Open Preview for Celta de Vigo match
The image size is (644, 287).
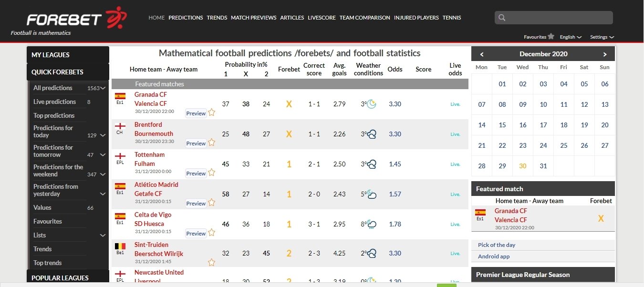[196, 234]
